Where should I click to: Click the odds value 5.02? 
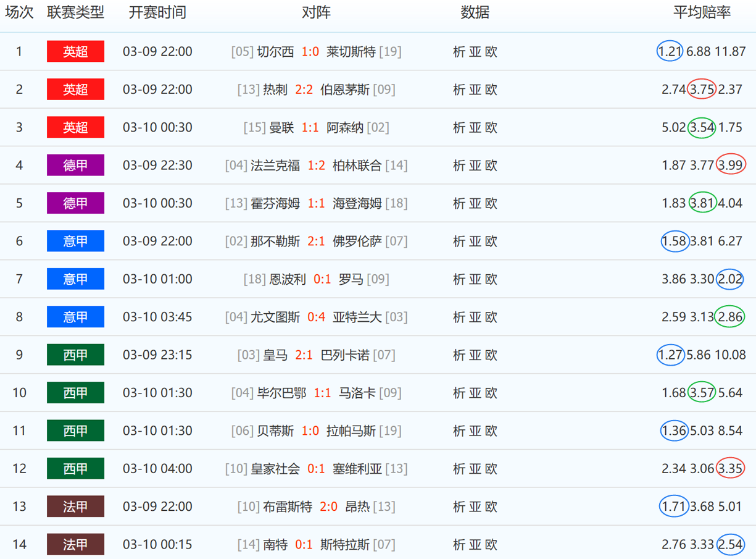point(674,128)
